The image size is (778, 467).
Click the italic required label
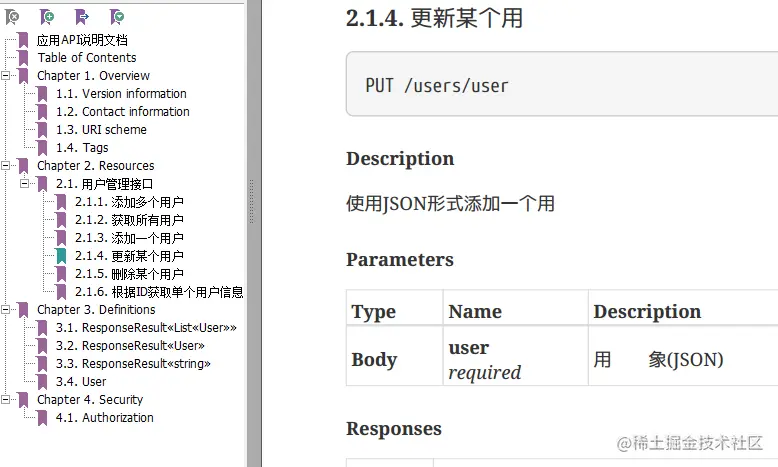pos(484,372)
